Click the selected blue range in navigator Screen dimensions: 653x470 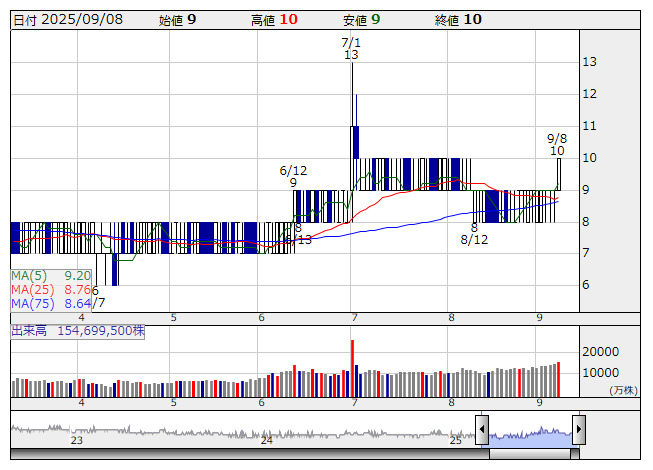(530, 434)
